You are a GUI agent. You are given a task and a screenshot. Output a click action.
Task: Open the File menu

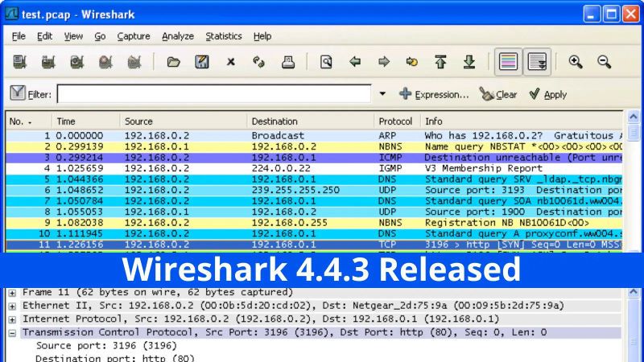(x=19, y=36)
